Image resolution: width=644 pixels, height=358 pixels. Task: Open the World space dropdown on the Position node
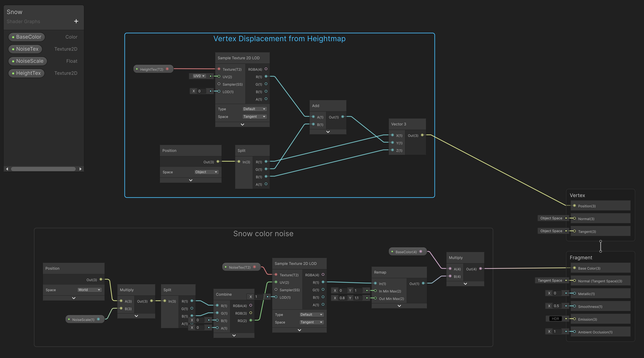(x=89, y=290)
